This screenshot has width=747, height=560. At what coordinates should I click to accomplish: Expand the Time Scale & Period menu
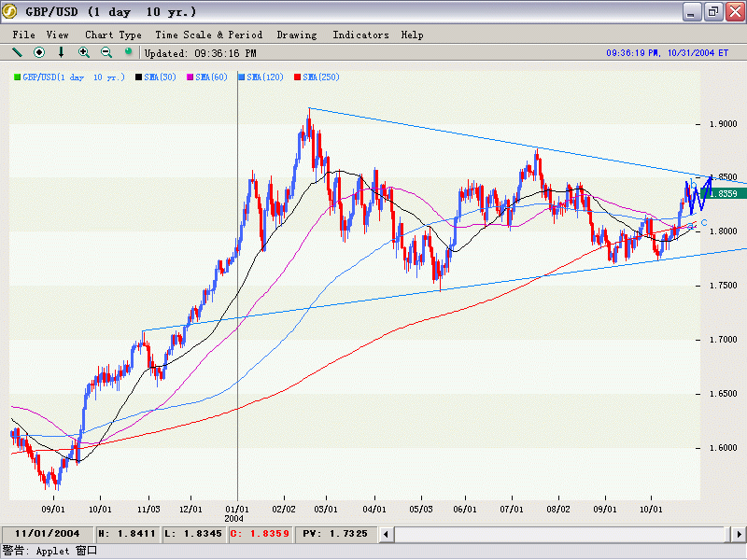pyautogui.click(x=208, y=35)
